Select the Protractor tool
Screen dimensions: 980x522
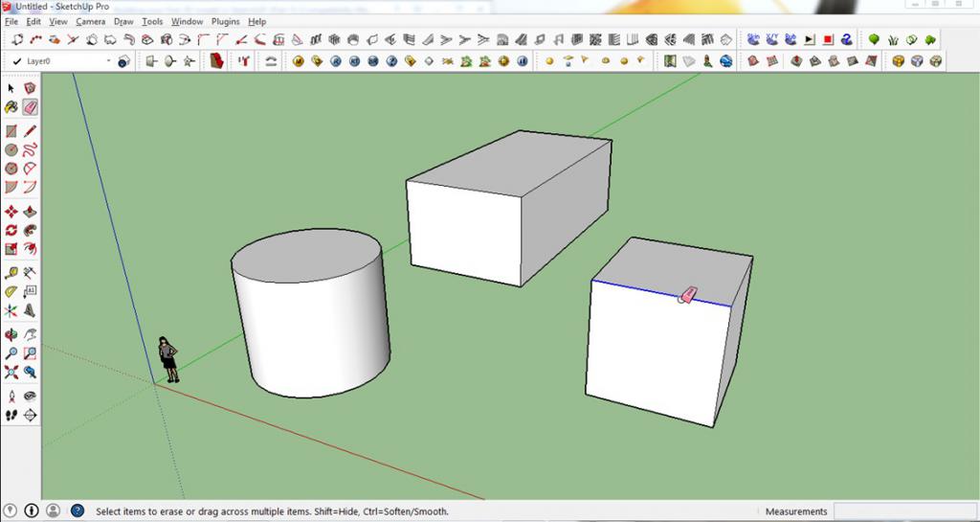click(x=11, y=291)
